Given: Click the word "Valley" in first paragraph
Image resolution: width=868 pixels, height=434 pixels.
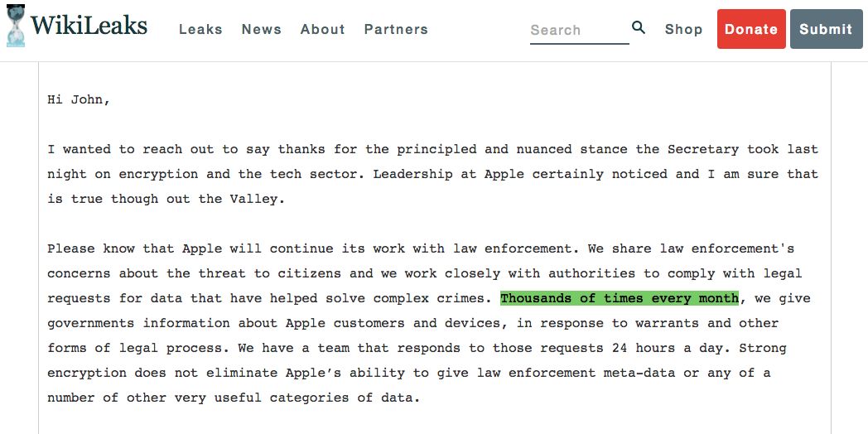Looking at the screenshot, I should point(259,199).
